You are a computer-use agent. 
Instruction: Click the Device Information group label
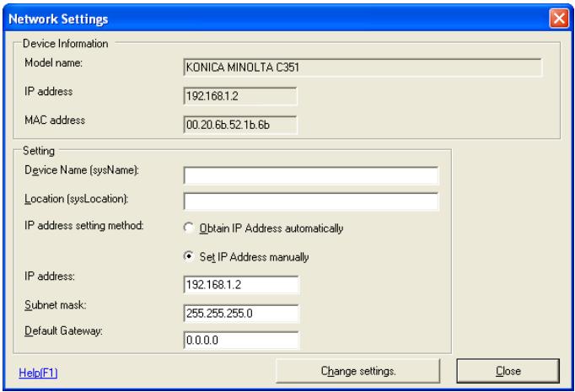[65, 44]
